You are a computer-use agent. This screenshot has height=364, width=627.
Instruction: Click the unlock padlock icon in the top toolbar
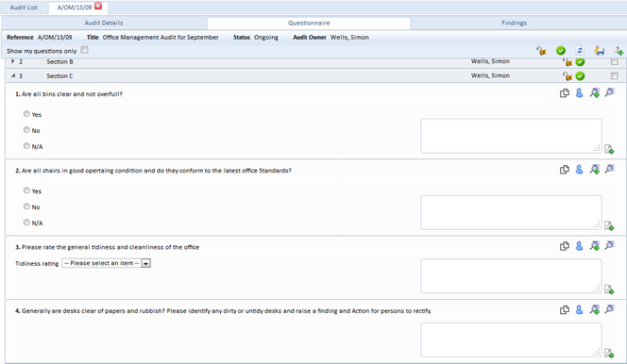[541, 51]
